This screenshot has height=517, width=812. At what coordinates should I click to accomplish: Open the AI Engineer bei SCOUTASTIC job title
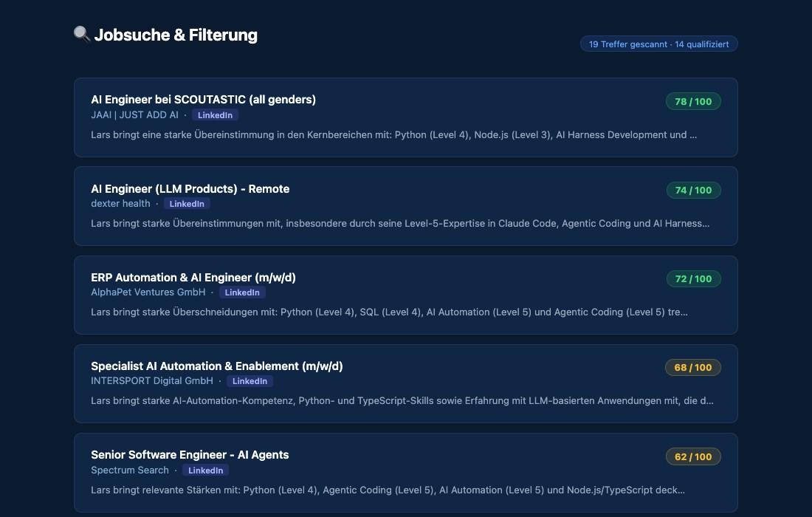coord(204,100)
